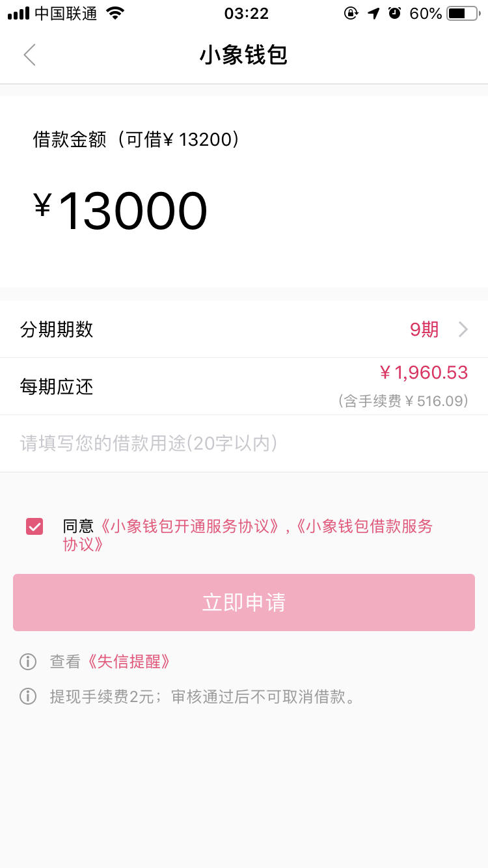Tap the cellular signal bars icon
This screenshot has height=868, width=488.
[19, 14]
